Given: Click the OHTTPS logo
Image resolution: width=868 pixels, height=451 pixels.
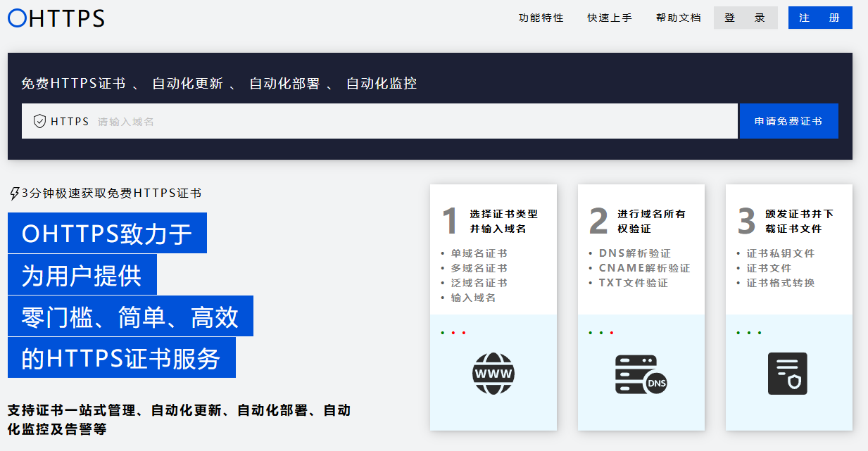Looking at the screenshot, I should [56, 18].
